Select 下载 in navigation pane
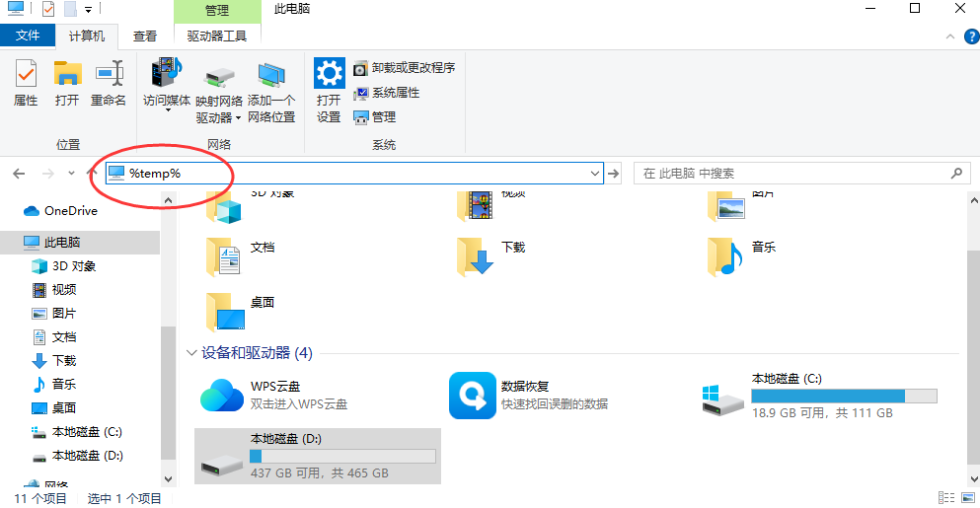The width and height of the screenshot is (980, 508). click(x=53, y=361)
